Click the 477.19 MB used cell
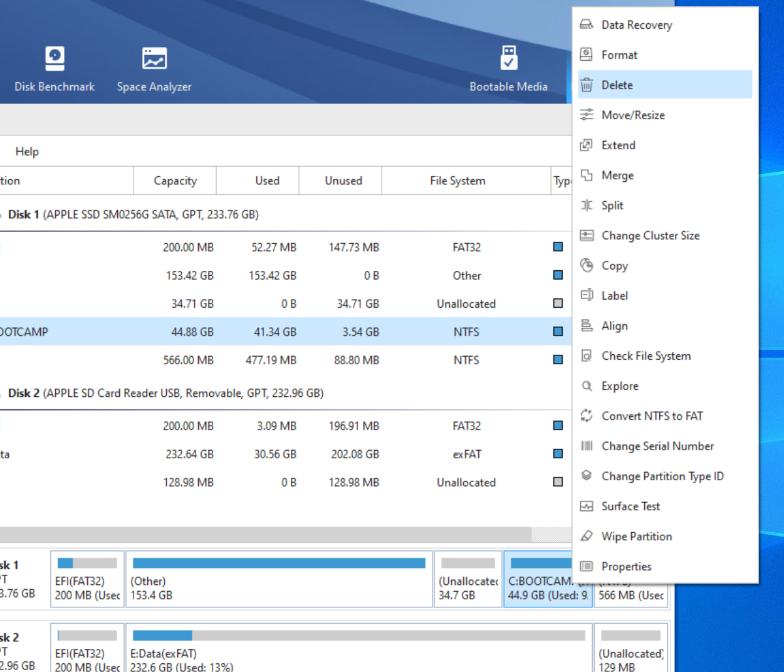Image resolution: width=784 pixels, height=672 pixels. point(271,360)
